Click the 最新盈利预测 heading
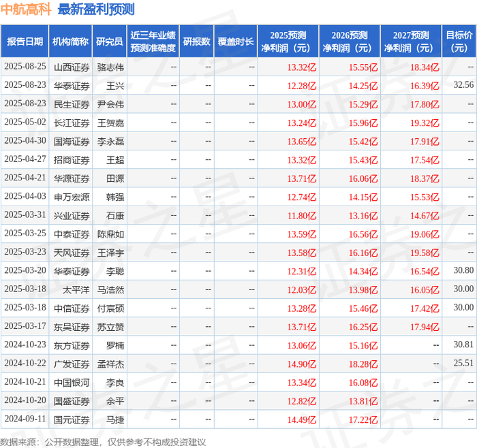Viewport: 477px width, 448px height. pyautogui.click(x=96, y=10)
